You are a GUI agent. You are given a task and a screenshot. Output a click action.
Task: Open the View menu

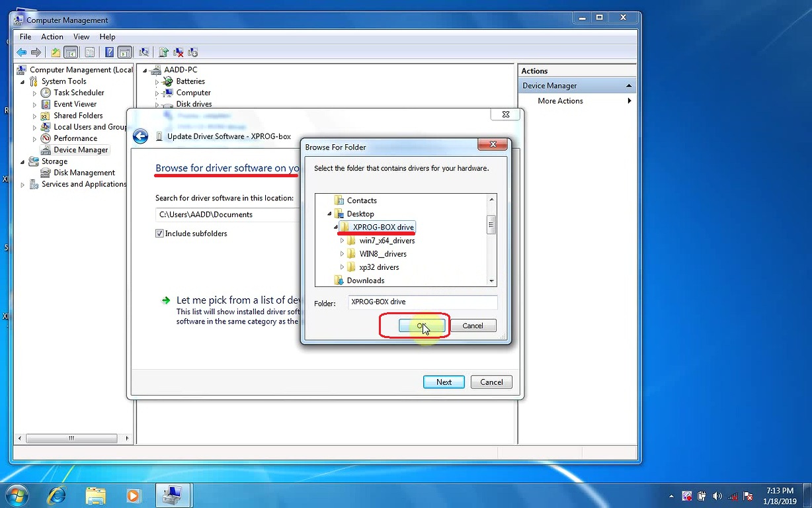(x=81, y=37)
